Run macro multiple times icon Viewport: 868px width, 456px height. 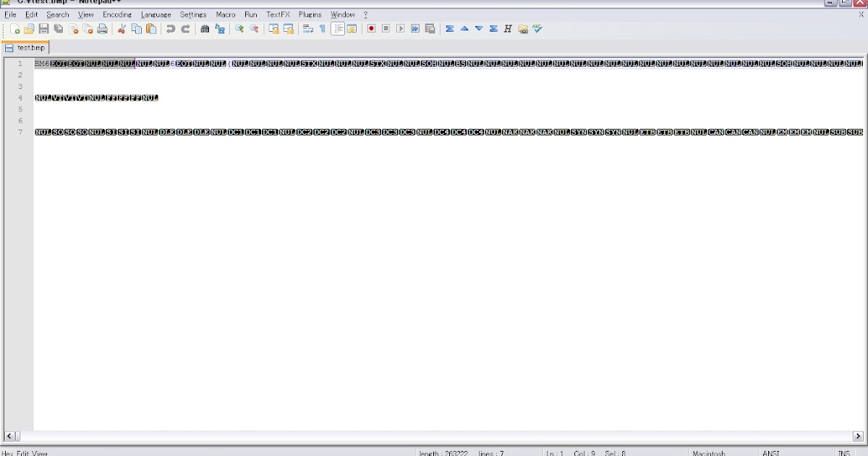tap(415, 29)
